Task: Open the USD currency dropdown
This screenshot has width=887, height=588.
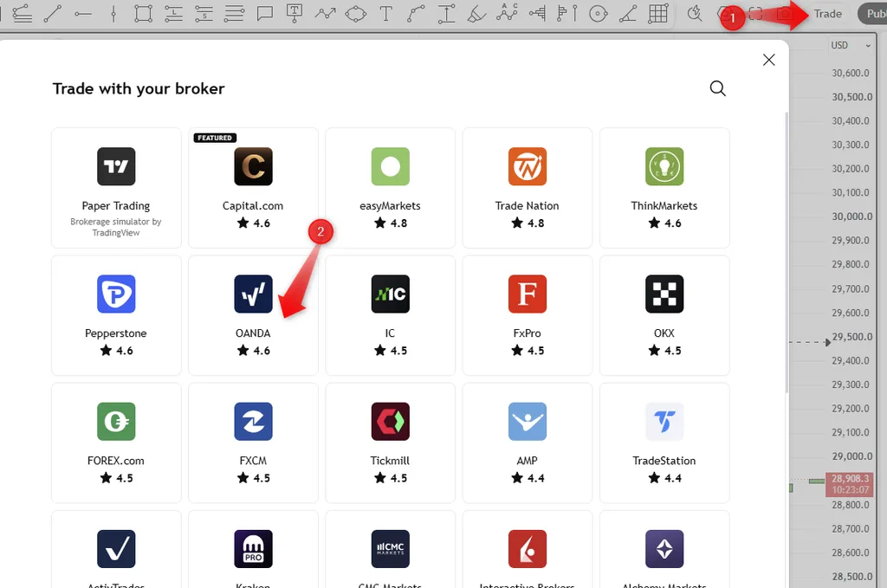Action: tap(851, 45)
